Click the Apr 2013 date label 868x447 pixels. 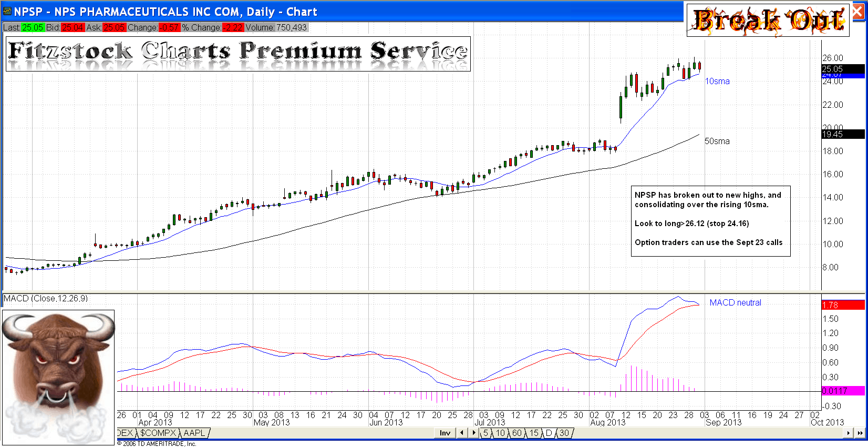pyautogui.click(x=155, y=422)
